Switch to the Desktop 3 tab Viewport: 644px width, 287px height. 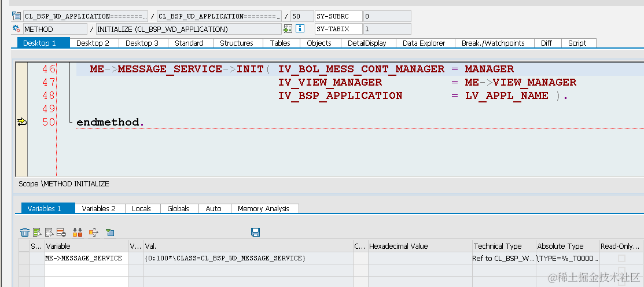click(x=142, y=43)
